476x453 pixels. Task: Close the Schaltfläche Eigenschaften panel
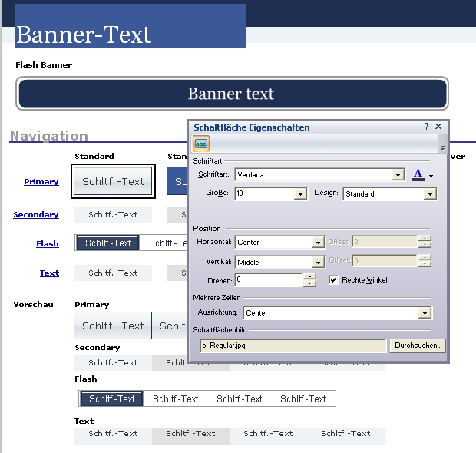[x=438, y=127]
